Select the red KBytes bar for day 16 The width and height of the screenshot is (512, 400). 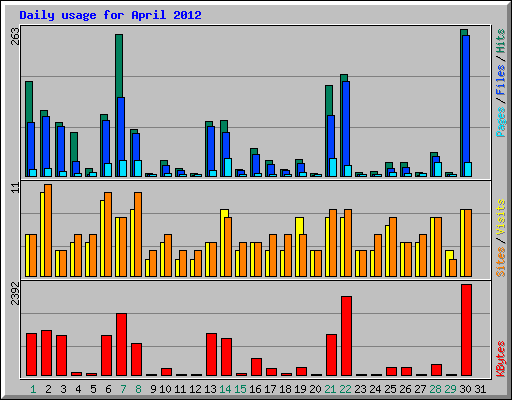[256, 367]
